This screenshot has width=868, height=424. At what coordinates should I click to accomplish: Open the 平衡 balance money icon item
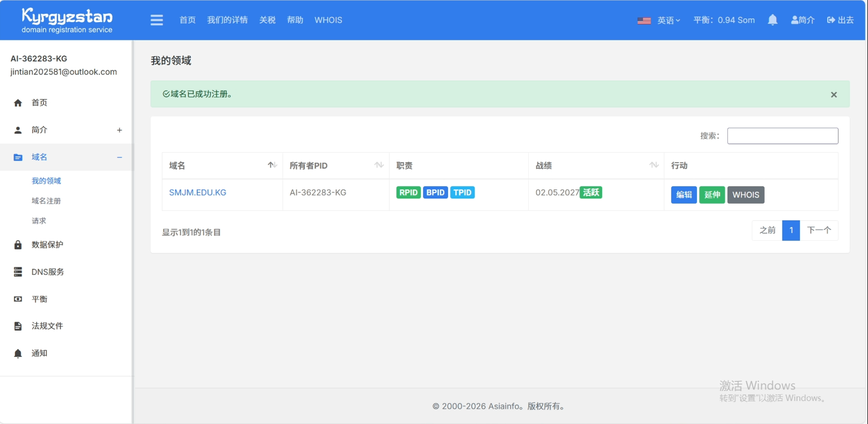coord(18,299)
